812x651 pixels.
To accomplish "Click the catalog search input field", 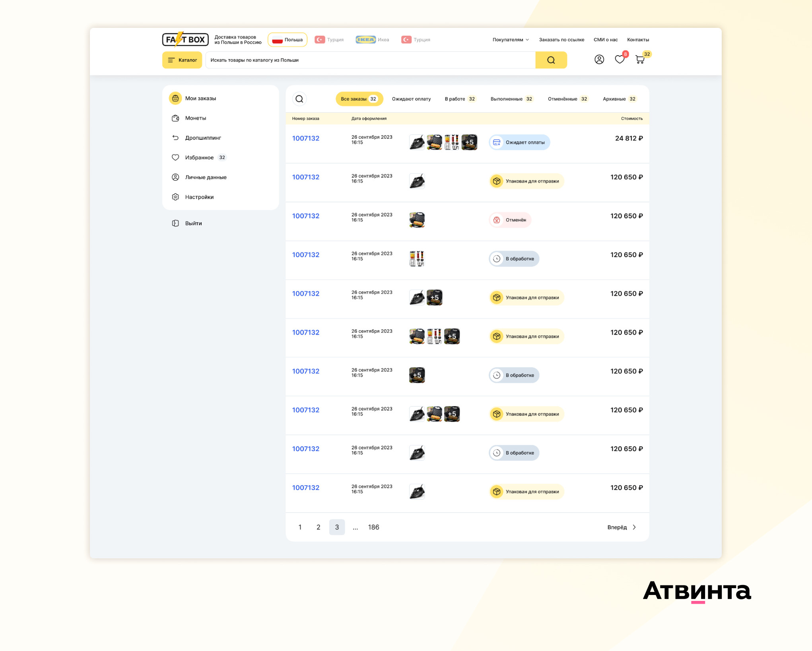I will coord(370,60).
